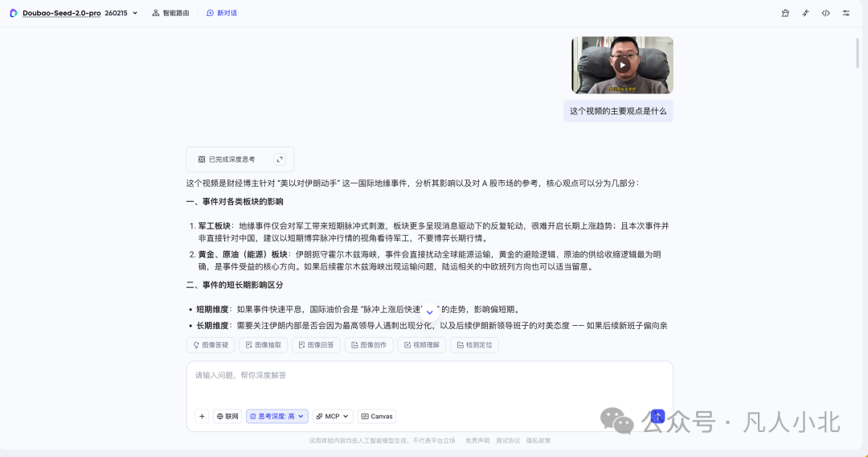This screenshot has height=457, width=868.
Task: Click the heading 二、事件的短长期影响区分
Action: pos(235,285)
